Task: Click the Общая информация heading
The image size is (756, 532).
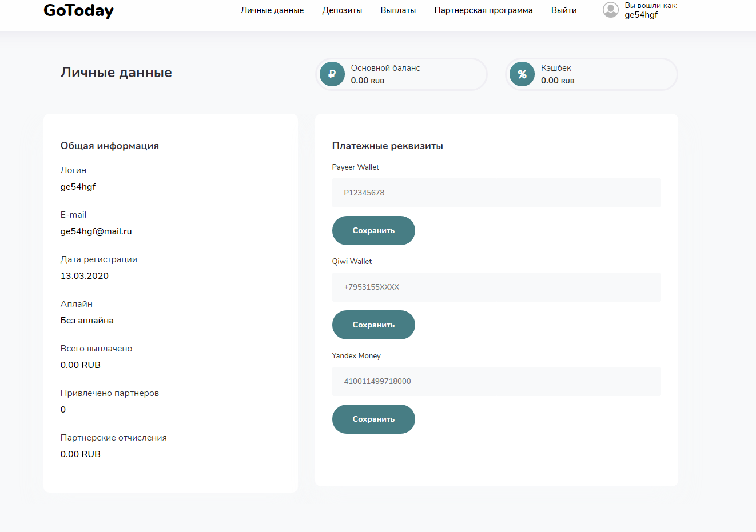Action: click(x=110, y=146)
